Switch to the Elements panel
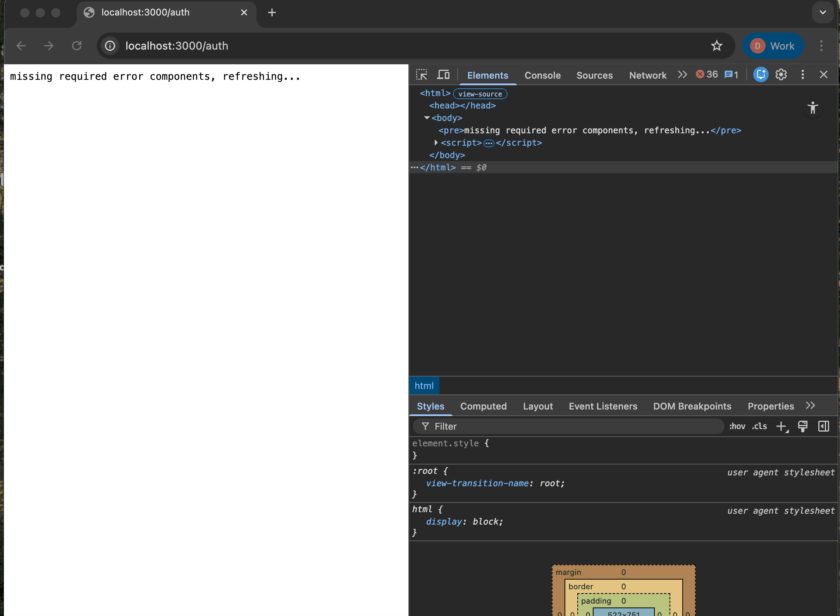 tap(487, 75)
